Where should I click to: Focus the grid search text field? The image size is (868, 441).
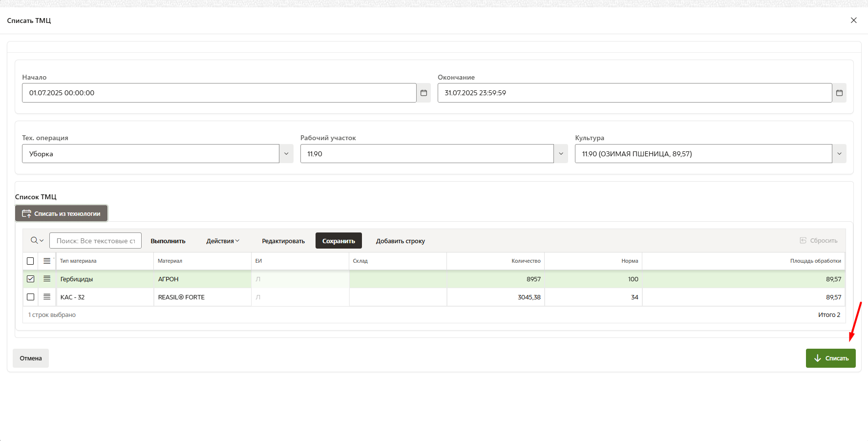pos(96,241)
